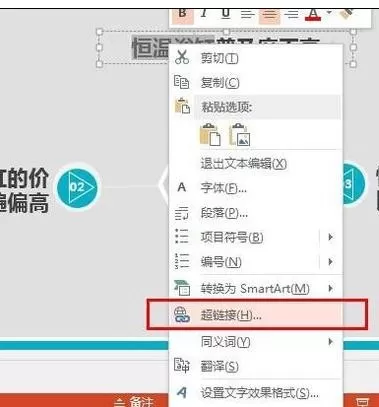This screenshot has height=407, width=379.
Task: Expand the 同义词(Y) submenu arrow
Action: (x=330, y=342)
